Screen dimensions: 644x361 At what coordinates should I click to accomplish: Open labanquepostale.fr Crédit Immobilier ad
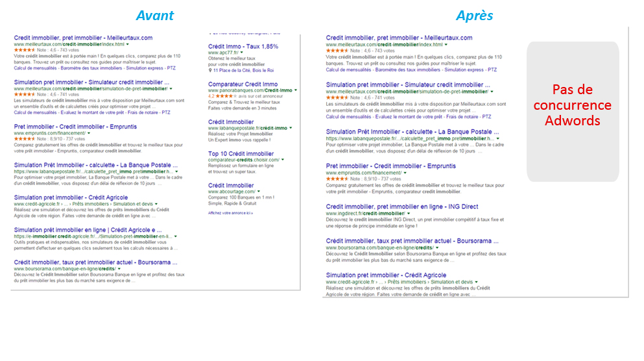pyautogui.click(x=231, y=122)
